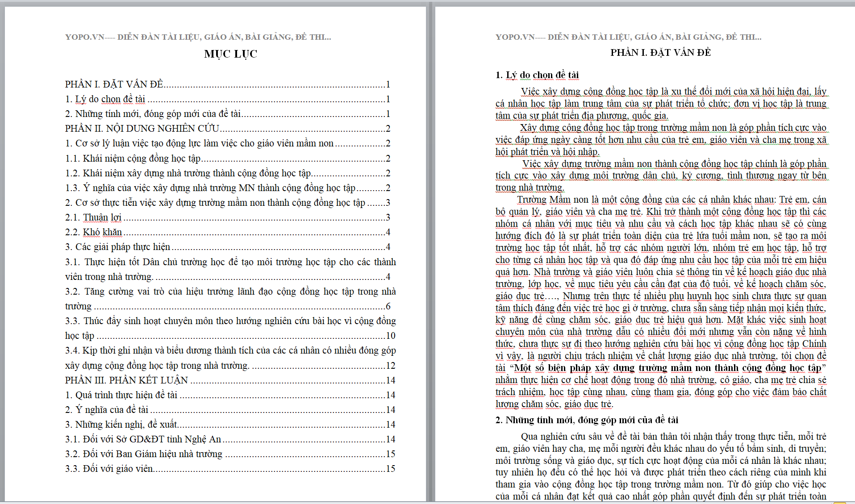Screen dimensions: 855x504
Task: Click contents entry '3.2. Tăng cường vai trò của hiệu trưởng'
Action: point(230,299)
